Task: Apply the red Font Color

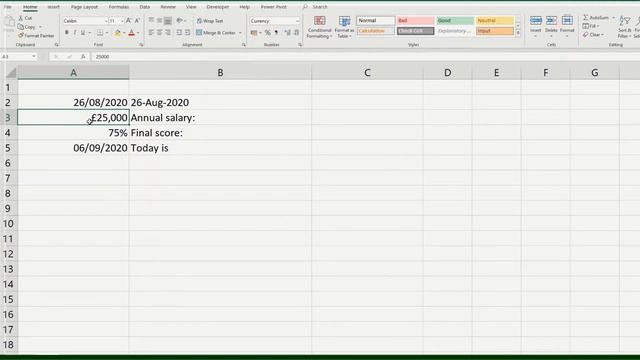Action: [131, 33]
